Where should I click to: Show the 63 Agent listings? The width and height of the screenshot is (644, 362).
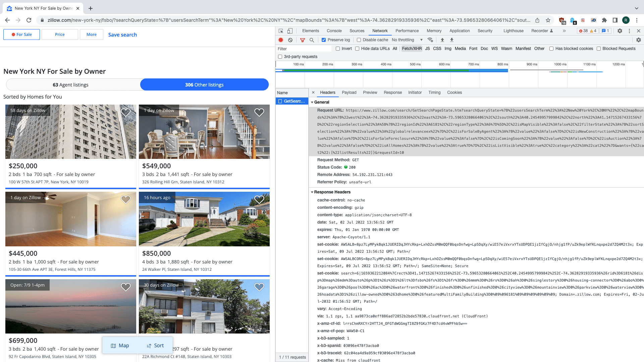(71, 85)
